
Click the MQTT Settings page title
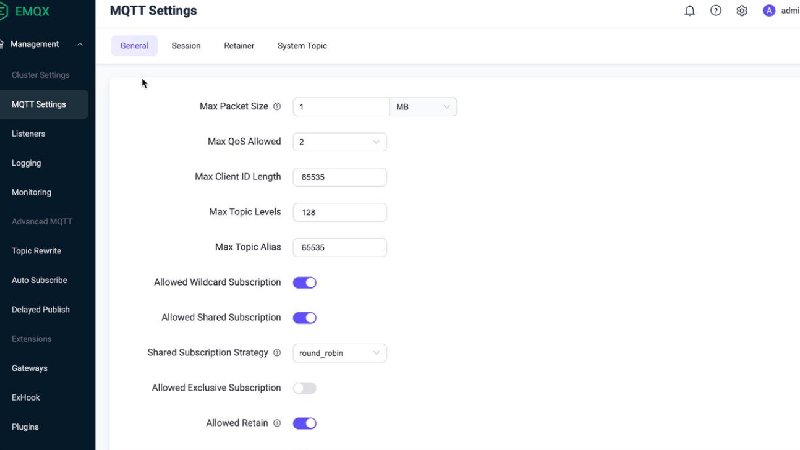coord(154,11)
